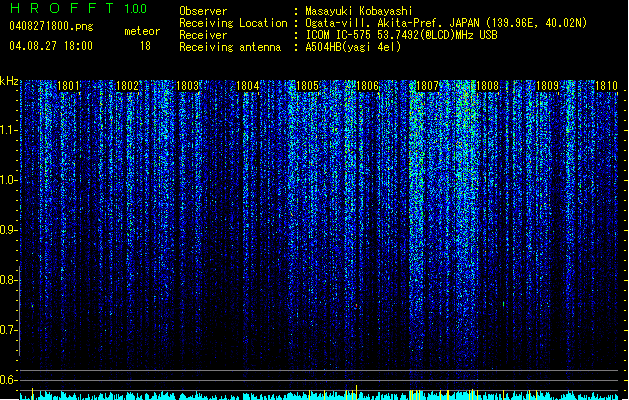
Task: Click the 0.6 kHz axis tick label
Action: click(x=8, y=380)
